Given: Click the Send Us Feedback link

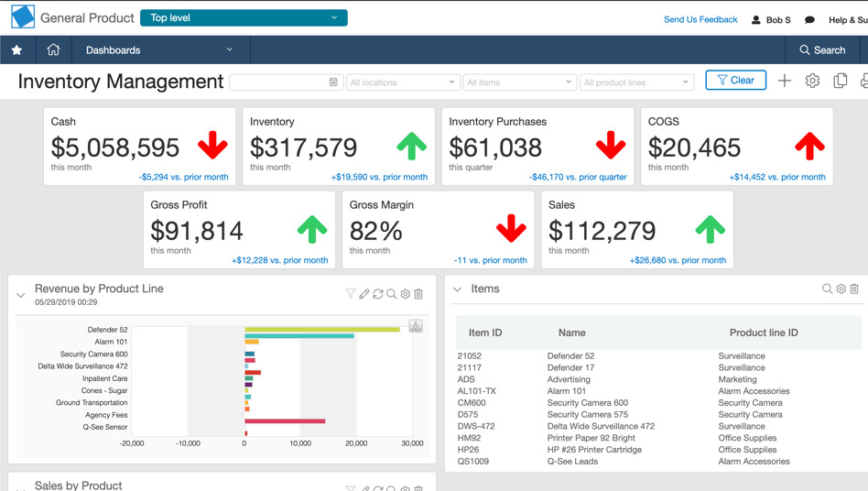Looking at the screenshot, I should tap(700, 19).
